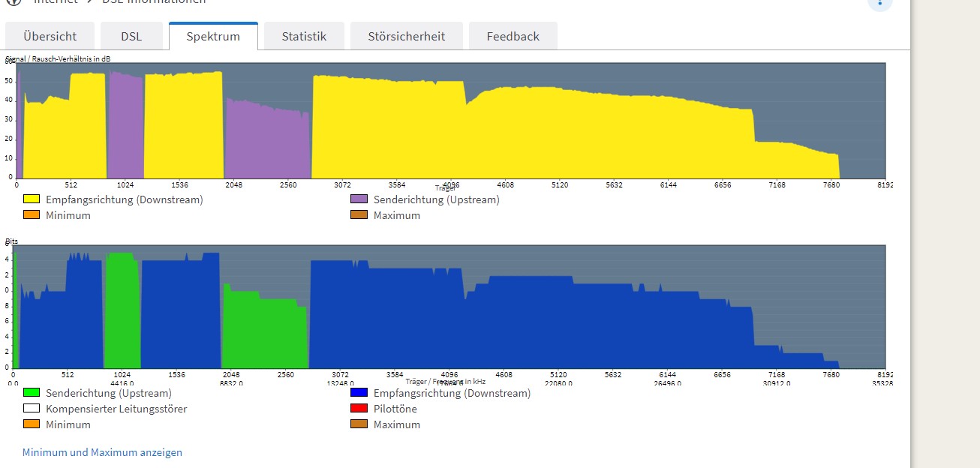980x468 pixels.
Task: Click green Upstream swatch in Bits legend
Action: click(x=32, y=393)
